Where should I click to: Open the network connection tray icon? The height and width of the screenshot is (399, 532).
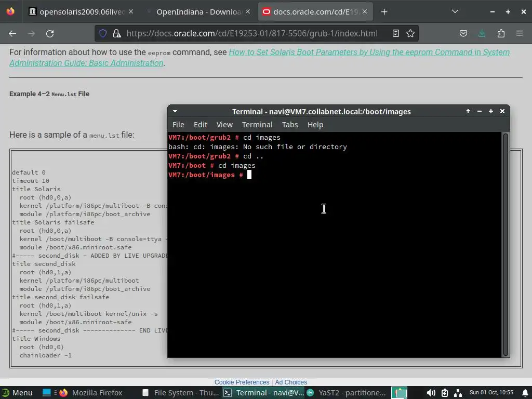pos(458,393)
